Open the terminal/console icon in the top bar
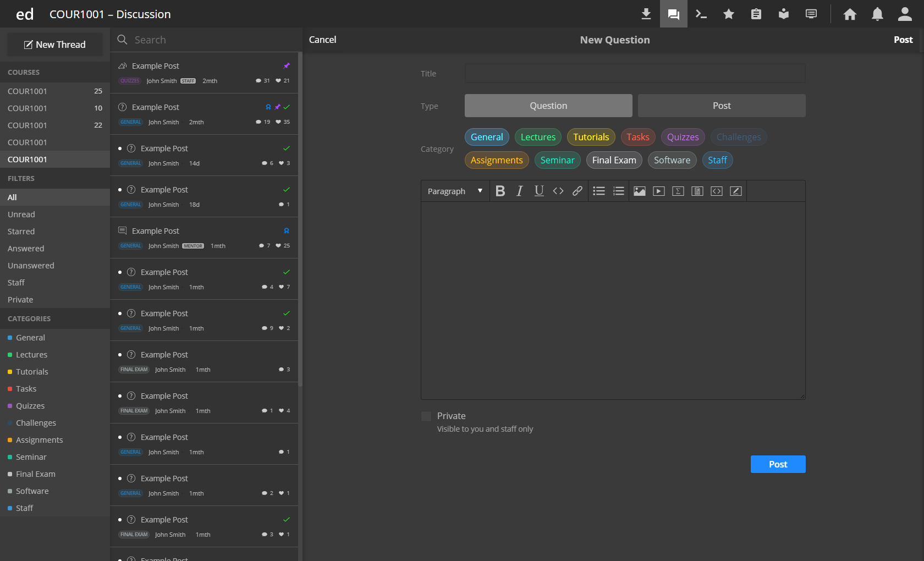 coord(701,14)
